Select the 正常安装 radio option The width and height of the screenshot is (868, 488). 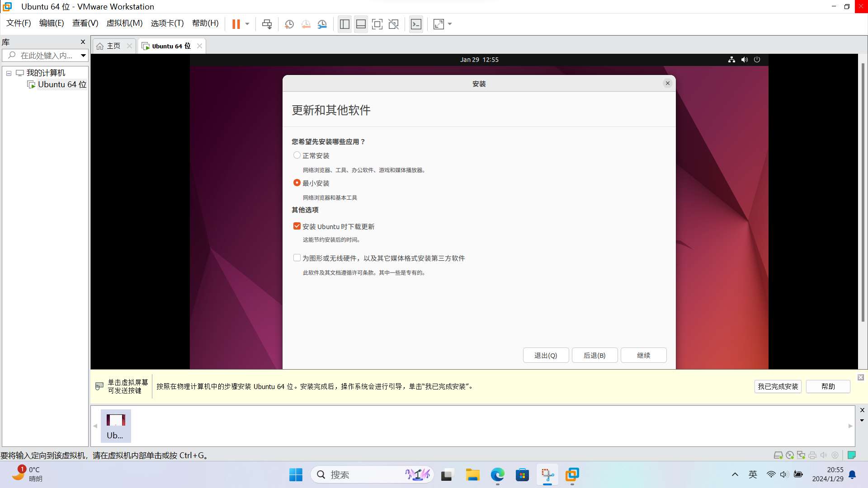(297, 155)
